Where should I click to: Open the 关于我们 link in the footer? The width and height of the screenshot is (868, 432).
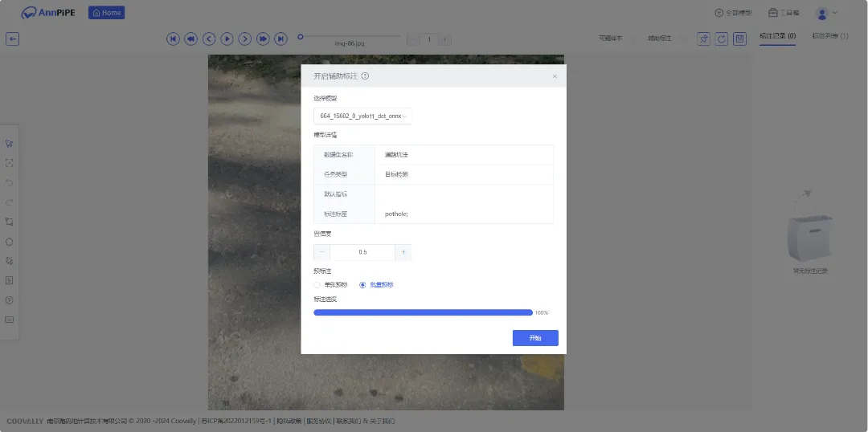pyautogui.click(x=382, y=421)
